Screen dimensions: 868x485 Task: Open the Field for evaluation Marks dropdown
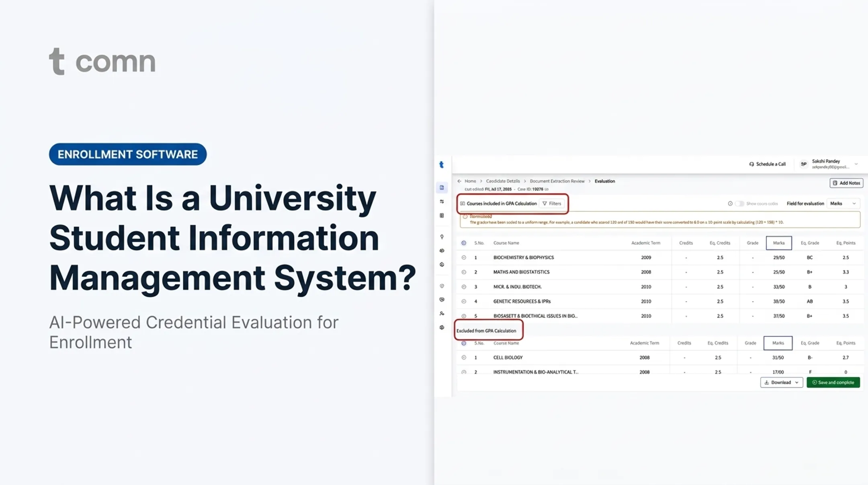(x=843, y=203)
